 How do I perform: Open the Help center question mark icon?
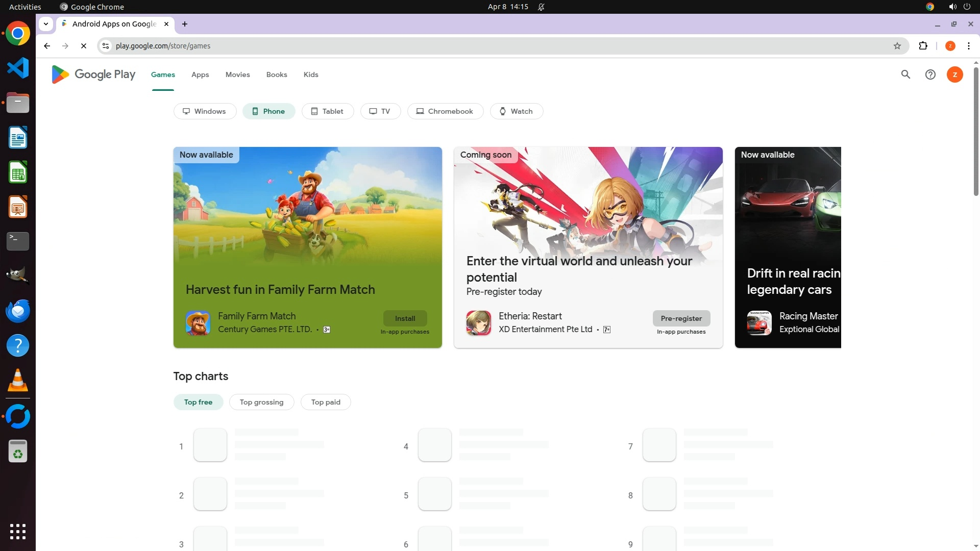[930, 74]
